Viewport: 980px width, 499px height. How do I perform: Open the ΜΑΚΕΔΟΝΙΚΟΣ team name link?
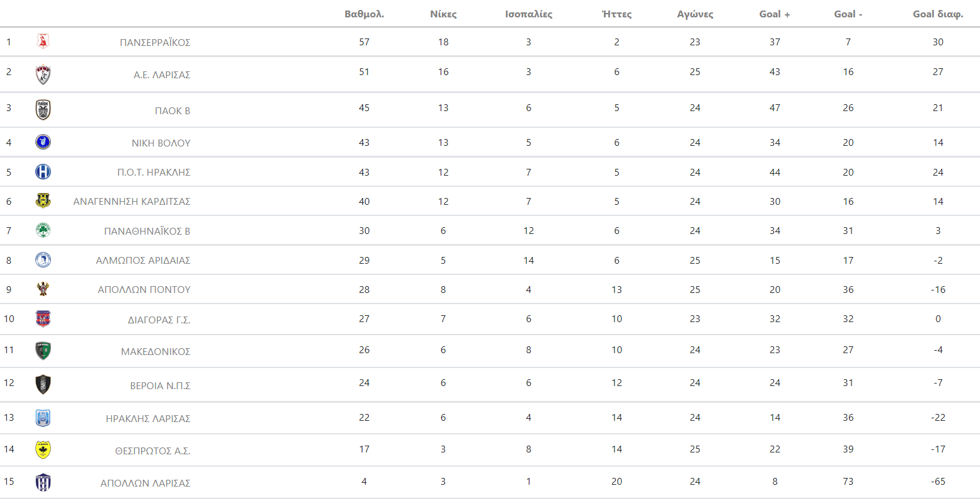(x=155, y=352)
